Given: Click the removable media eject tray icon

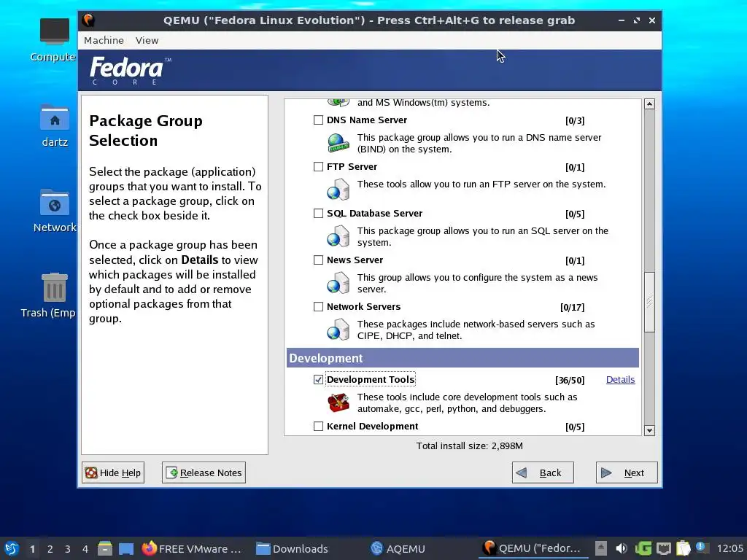Looking at the screenshot, I should [601, 548].
